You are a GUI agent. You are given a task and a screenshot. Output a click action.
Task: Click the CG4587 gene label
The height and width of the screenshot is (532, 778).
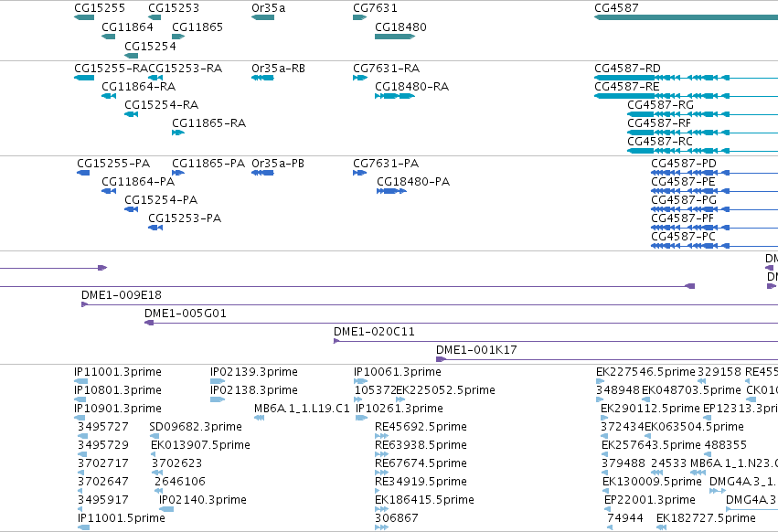tap(616, 8)
